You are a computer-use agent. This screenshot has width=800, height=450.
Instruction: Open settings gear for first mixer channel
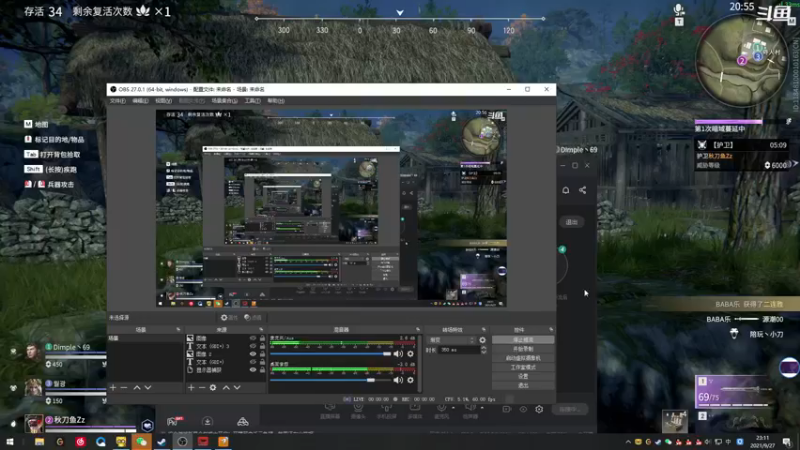click(x=410, y=354)
